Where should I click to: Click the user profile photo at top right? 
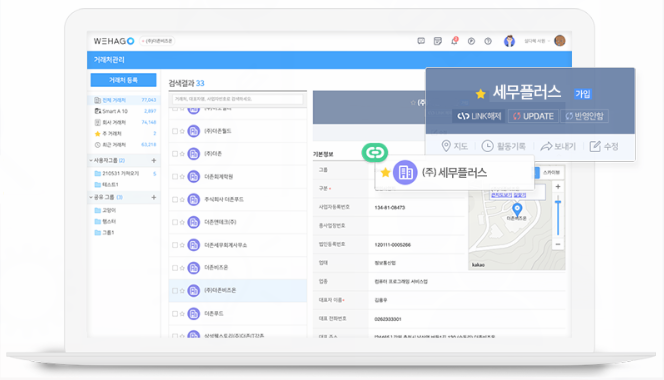tap(559, 41)
